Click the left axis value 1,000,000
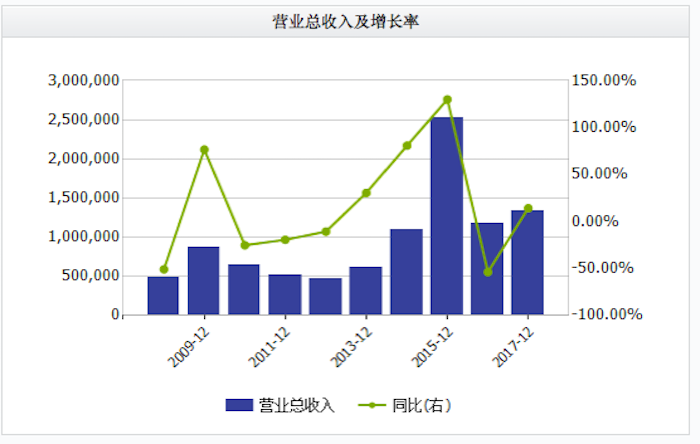The image size is (700, 444). coord(84,237)
